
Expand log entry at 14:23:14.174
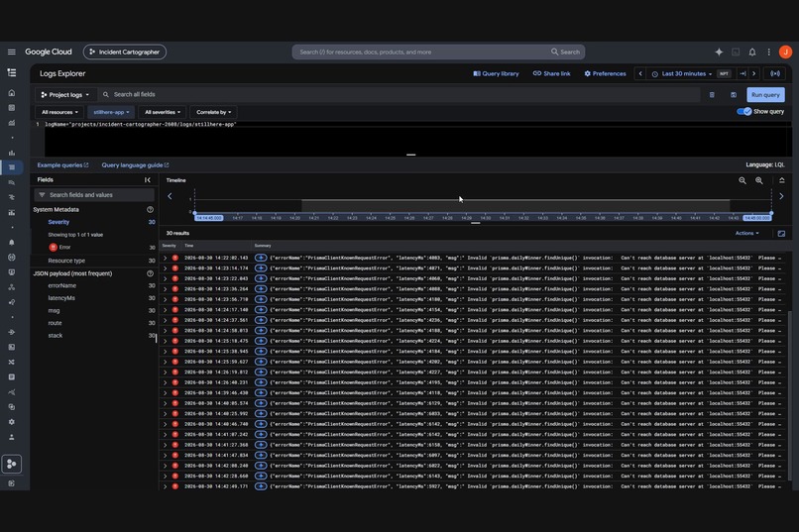pyautogui.click(x=165, y=268)
